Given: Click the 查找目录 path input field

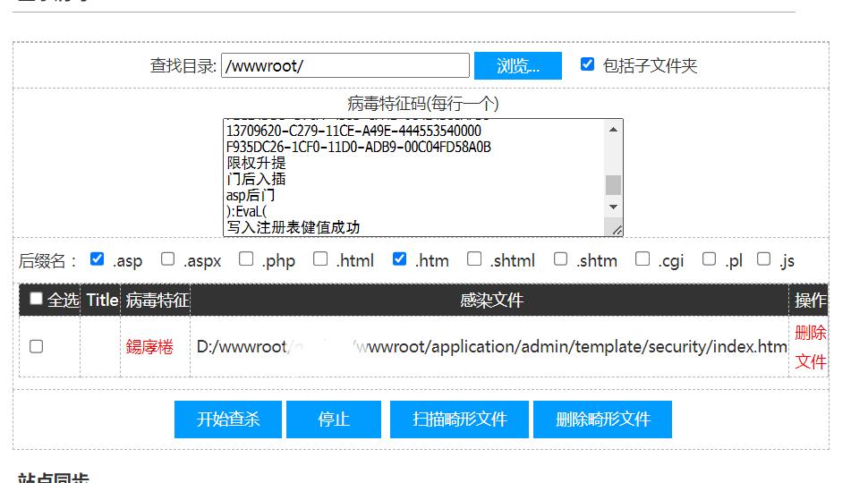Looking at the screenshot, I should (x=345, y=66).
